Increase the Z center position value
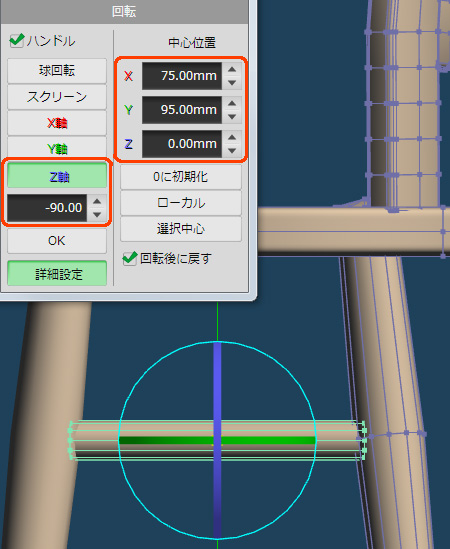The height and width of the screenshot is (549, 450). pos(232,137)
